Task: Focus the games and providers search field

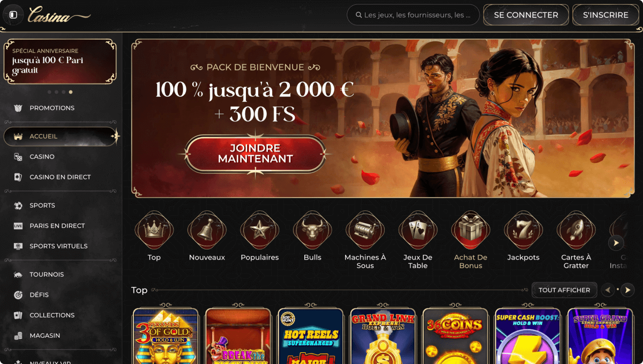Action: tap(413, 15)
